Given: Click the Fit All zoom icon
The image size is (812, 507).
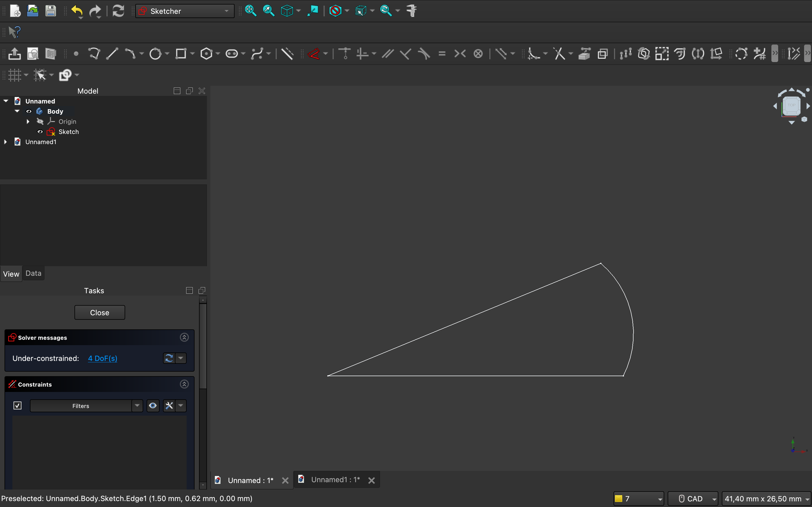Looking at the screenshot, I should coord(250,11).
